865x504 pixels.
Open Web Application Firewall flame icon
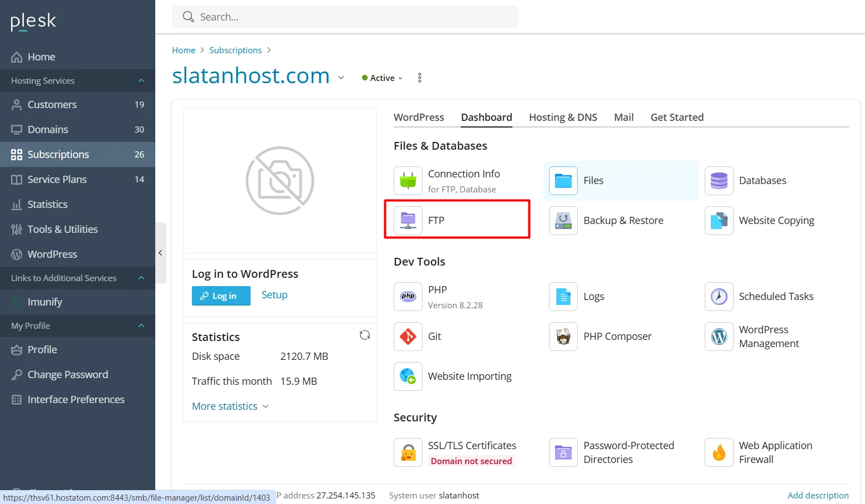tap(719, 452)
